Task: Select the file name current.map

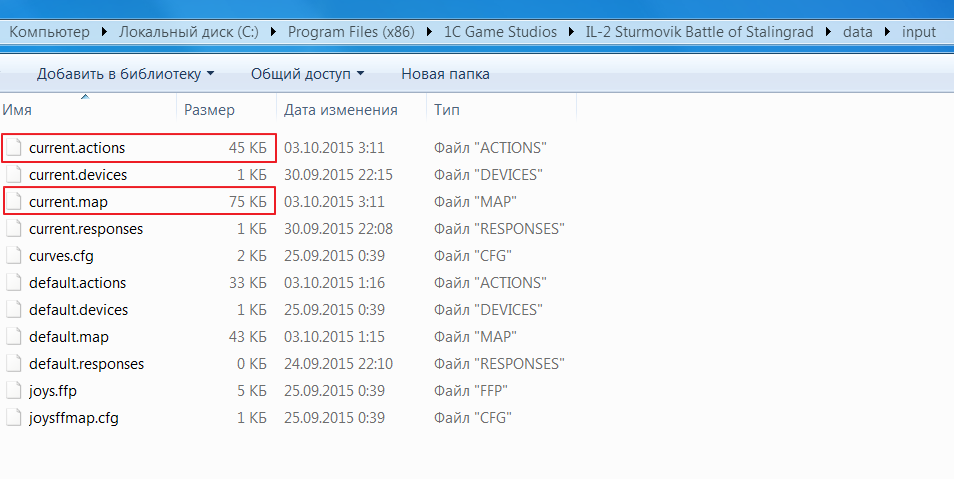Action: 68,201
